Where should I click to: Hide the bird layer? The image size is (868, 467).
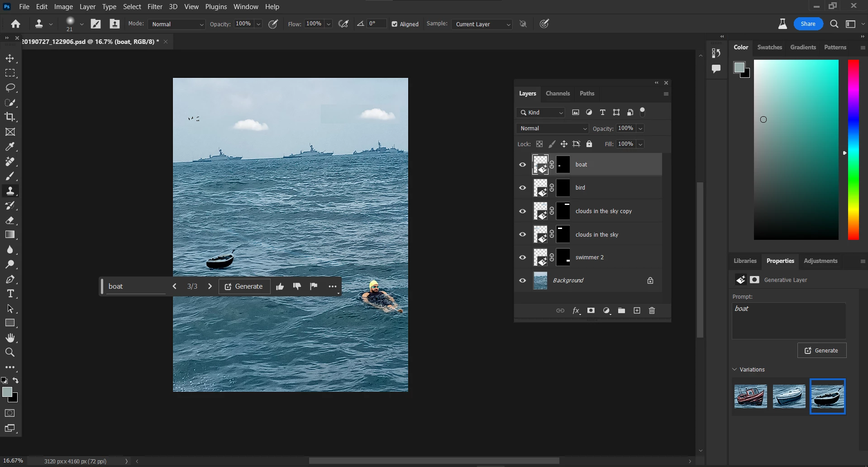pyautogui.click(x=523, y=188)
